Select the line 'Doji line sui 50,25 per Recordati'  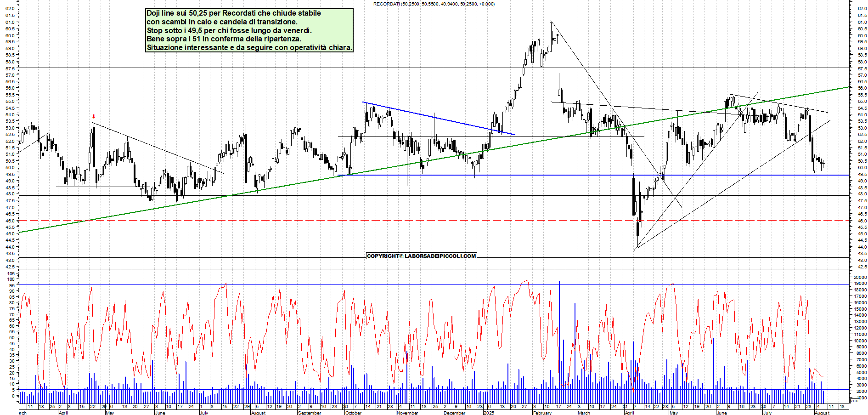234,13
